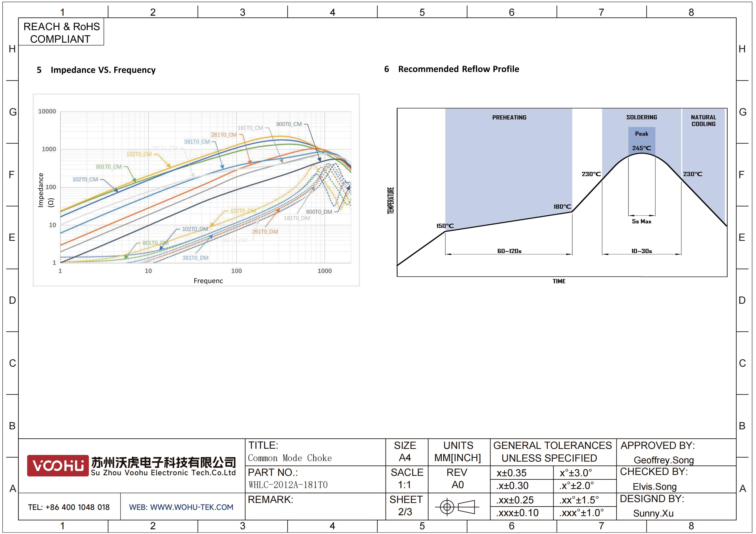Screen dimensions: 756x534
Task: Click the REMARK: field
Action: tap(316, 506)
